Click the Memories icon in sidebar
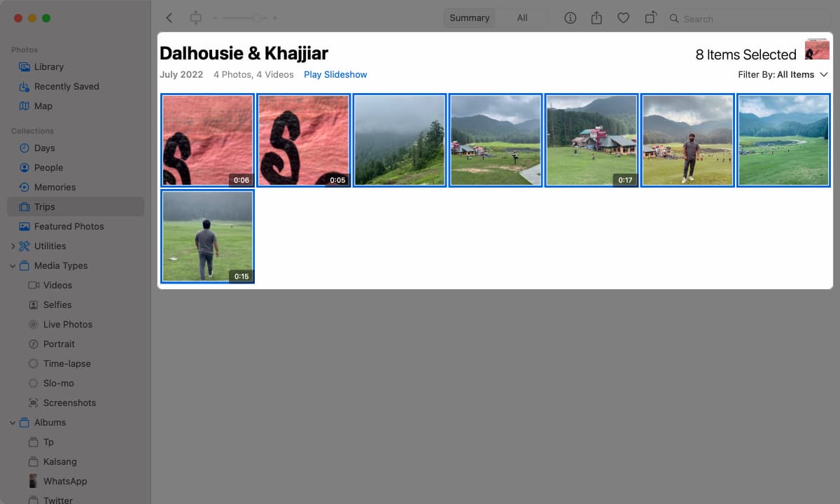 coord(24,188)
